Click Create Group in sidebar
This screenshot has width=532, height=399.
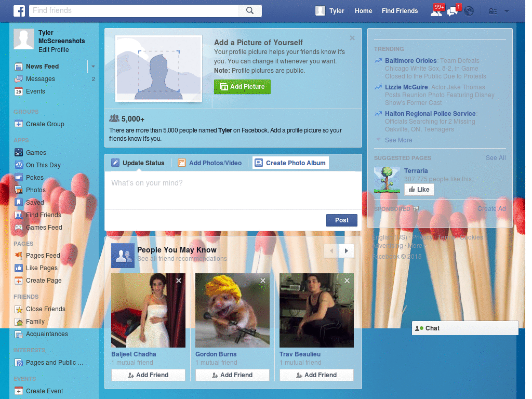click(x=45, y=124)
